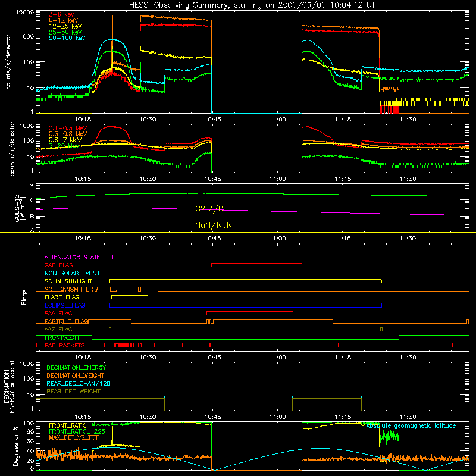
Task: Click the HESSI Observing Summary title text
Action: [252, 5]
